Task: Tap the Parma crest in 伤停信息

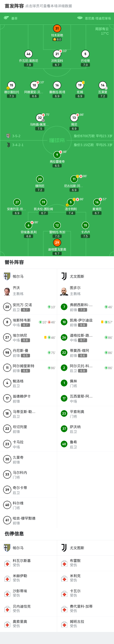Action: tap(7, 548)
